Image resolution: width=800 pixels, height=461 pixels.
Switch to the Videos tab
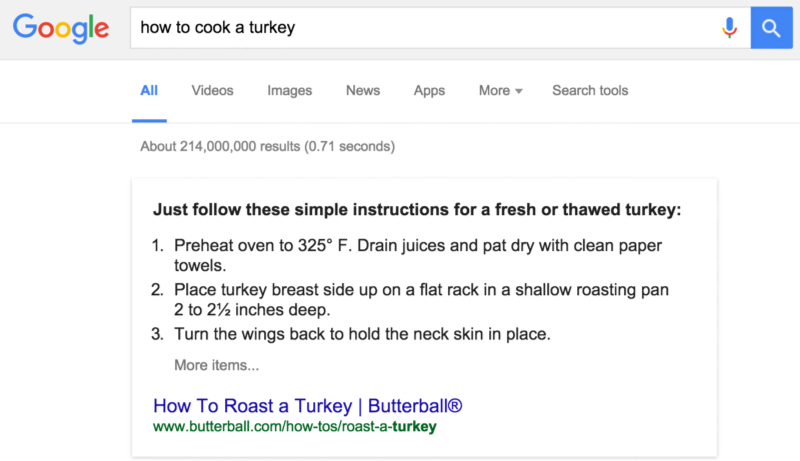pyautogui.click(x=212, y=90)
